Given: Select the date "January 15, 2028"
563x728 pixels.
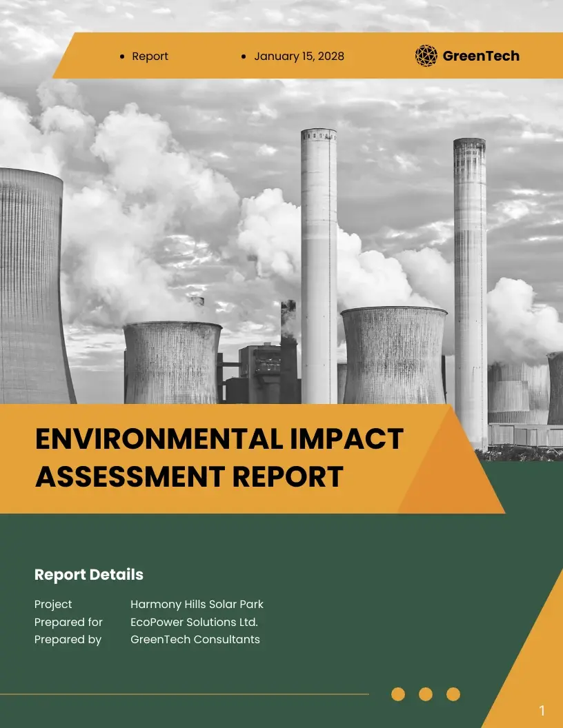Looking at the screenshot, I should pyautogui.click(x=299, y=56).
